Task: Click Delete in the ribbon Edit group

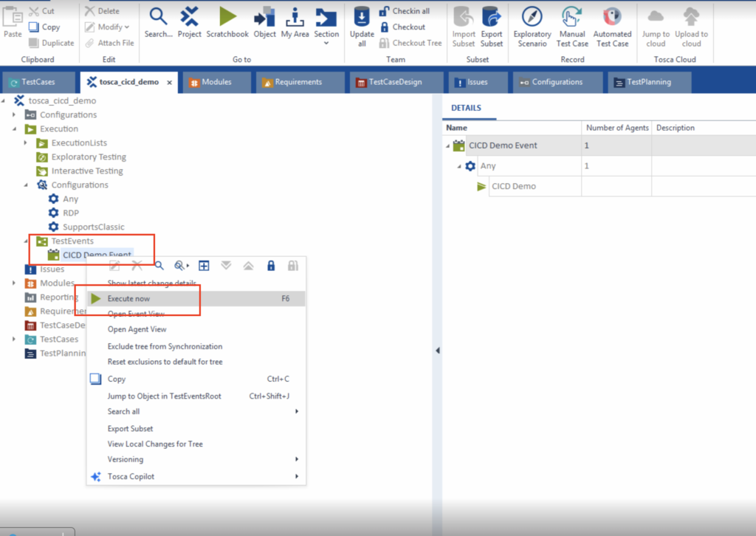Action: 102,11
